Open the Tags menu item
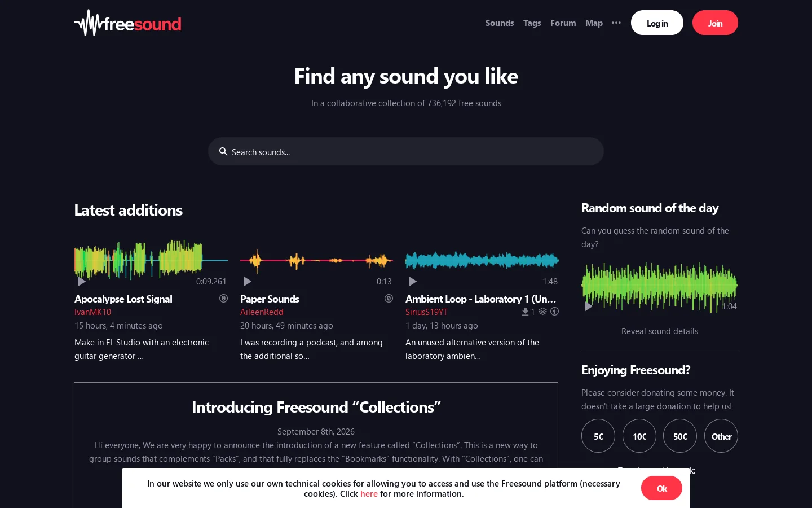The height and width of the screenshot is (508, 812). coord(532,23)
